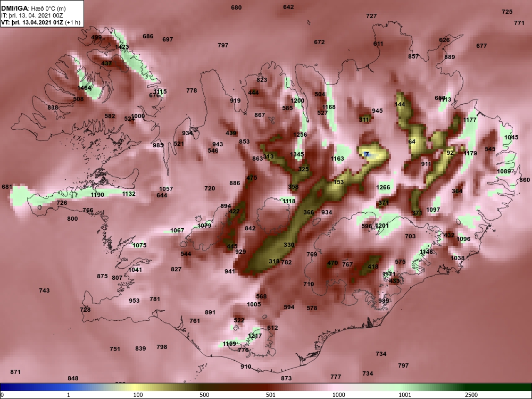Click the map value 889

tap(450, 57)
